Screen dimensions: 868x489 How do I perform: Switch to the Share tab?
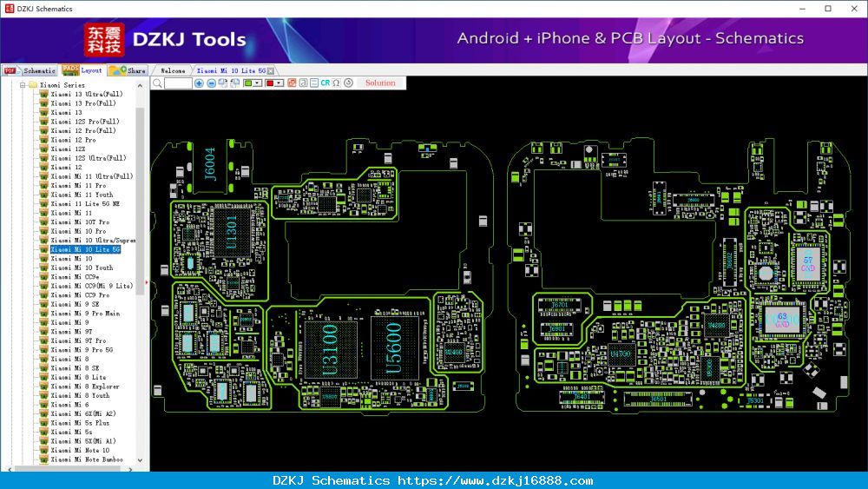(128, 70)
